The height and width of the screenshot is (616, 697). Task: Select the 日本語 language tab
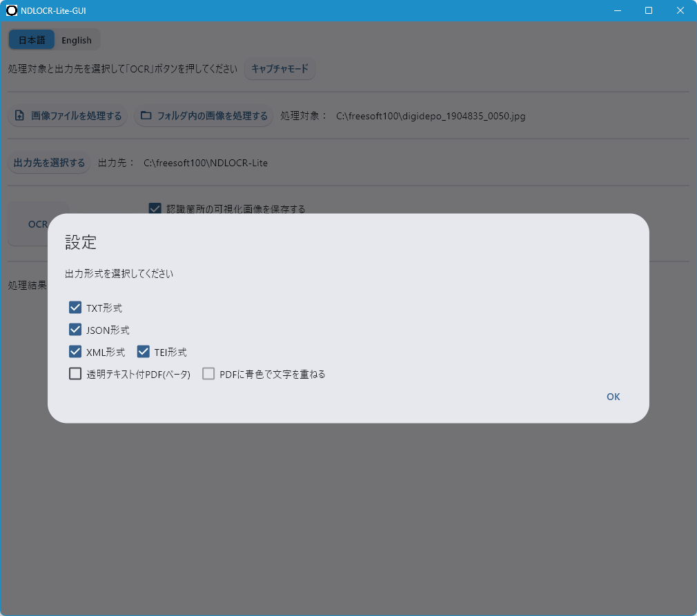[32, 40]
